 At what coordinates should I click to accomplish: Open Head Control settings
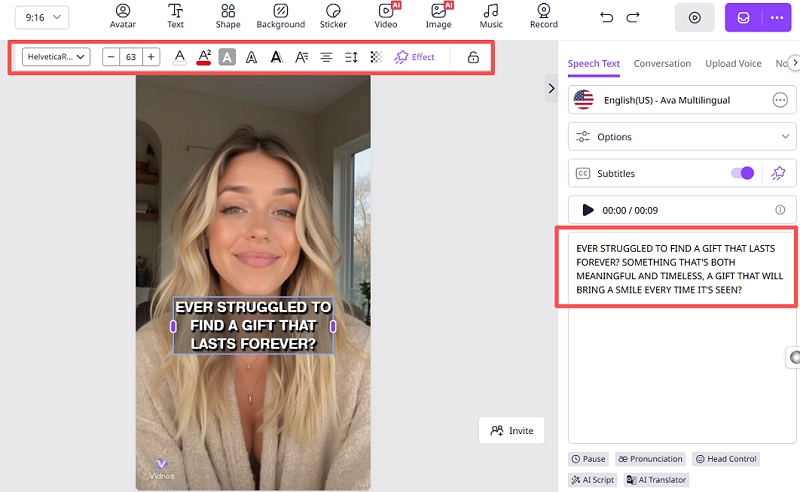pos(726,459)
